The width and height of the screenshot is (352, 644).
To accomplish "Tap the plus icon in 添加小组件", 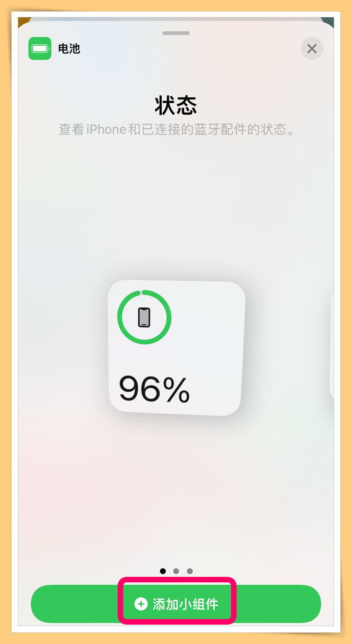I will 141,604.
